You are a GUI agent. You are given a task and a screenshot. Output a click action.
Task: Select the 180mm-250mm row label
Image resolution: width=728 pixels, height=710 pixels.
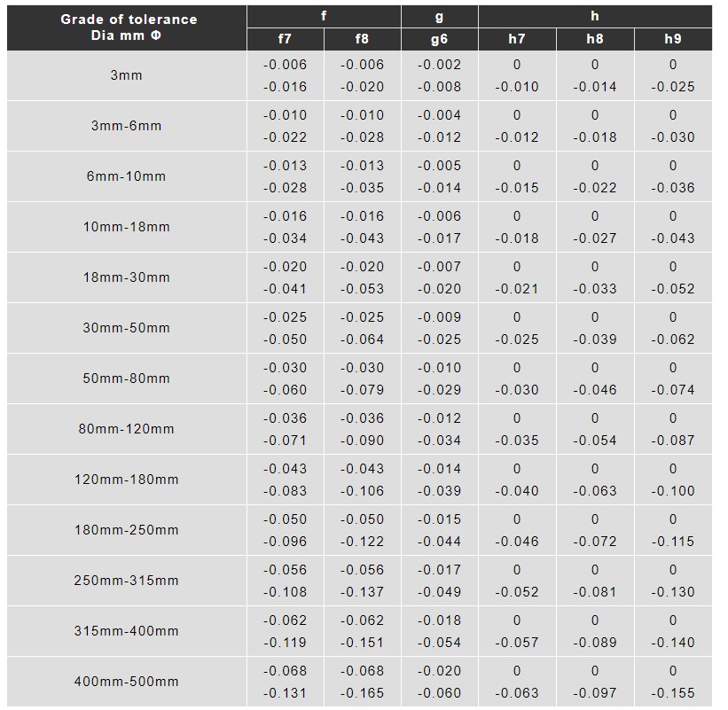click(127, 530)
